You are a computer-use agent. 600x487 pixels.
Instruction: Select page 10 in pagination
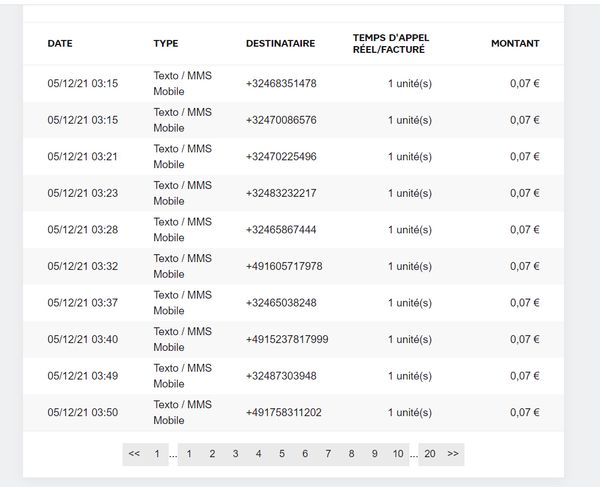point(398,454)
